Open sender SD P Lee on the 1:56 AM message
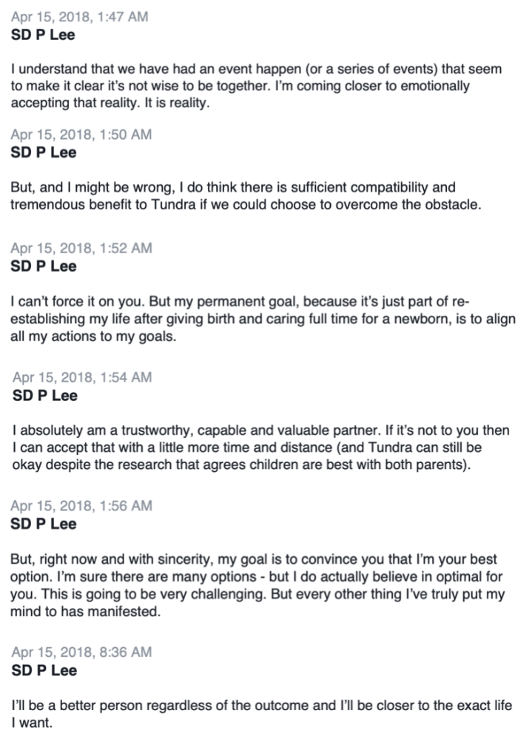 [x=43, y=524]
